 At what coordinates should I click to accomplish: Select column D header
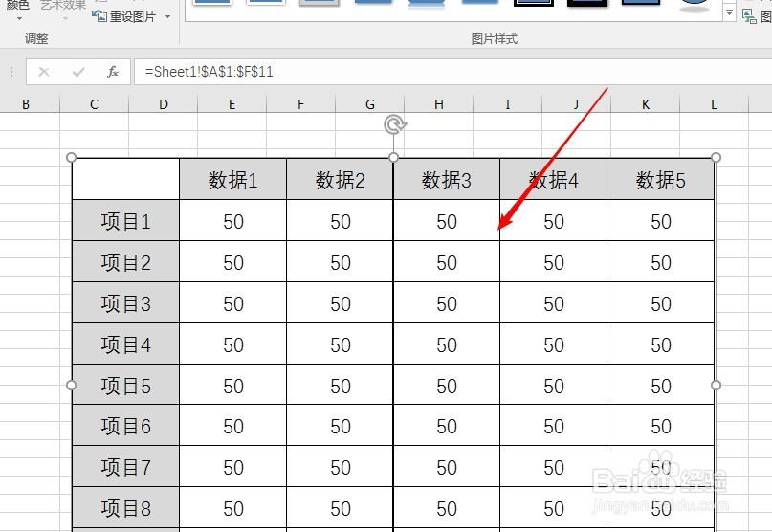(163, 104)
